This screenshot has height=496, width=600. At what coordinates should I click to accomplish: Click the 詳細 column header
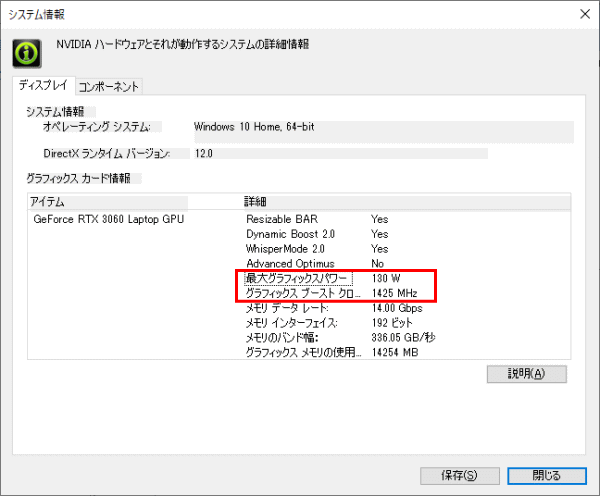coord(406,202)
